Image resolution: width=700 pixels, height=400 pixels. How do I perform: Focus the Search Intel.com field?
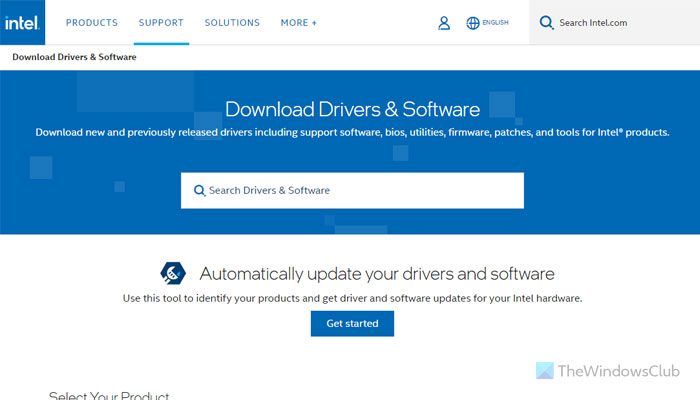[614, 22]
